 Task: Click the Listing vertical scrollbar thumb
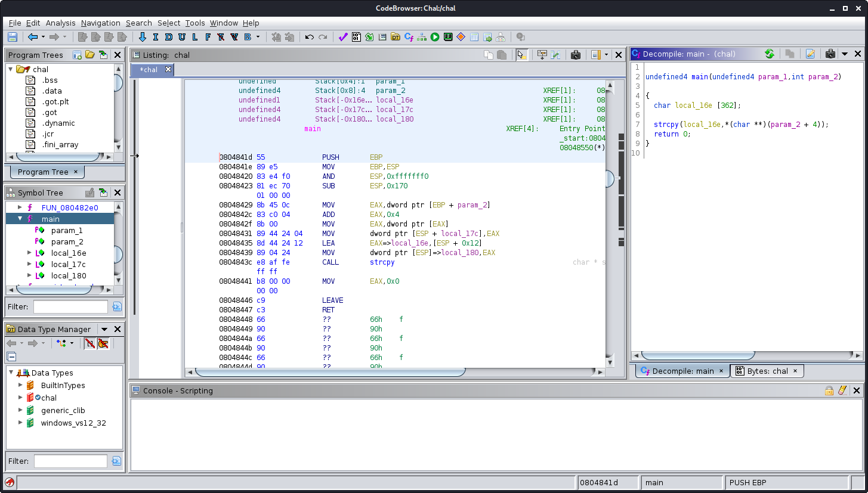(610, 179)
